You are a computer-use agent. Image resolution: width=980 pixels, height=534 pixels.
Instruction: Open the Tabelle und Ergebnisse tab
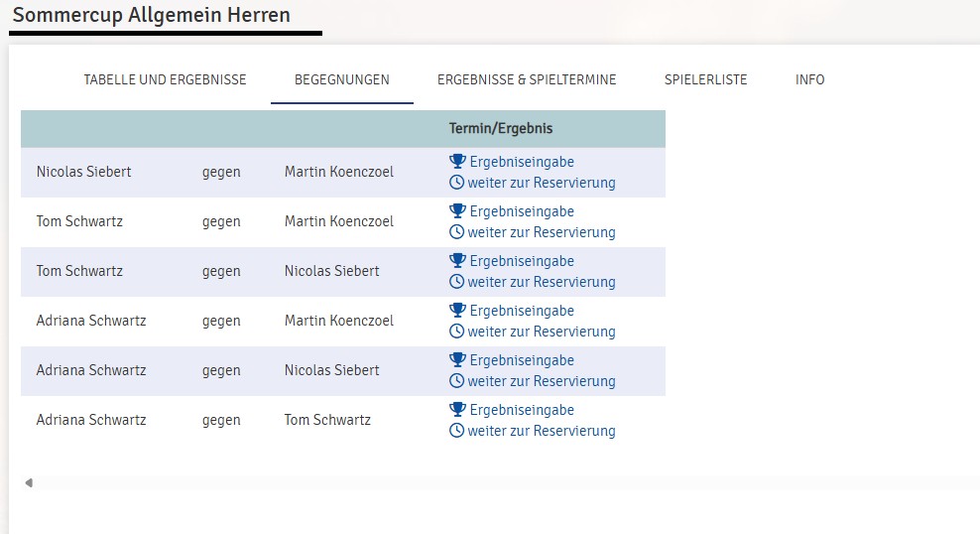165,80
